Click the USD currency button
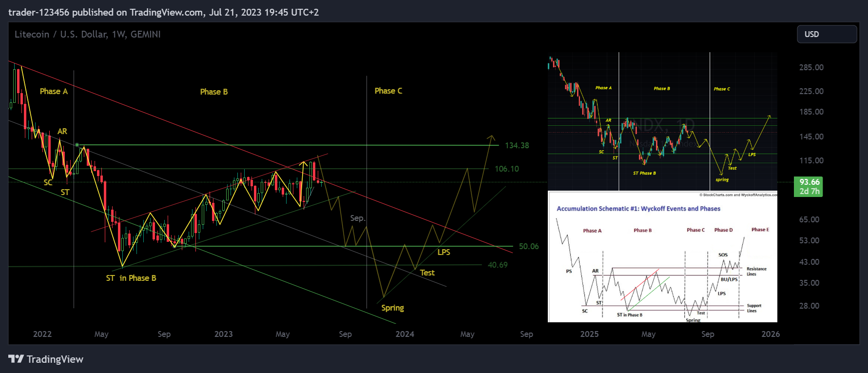This screenshot has width=868, height=373. [x=827, y=34]
